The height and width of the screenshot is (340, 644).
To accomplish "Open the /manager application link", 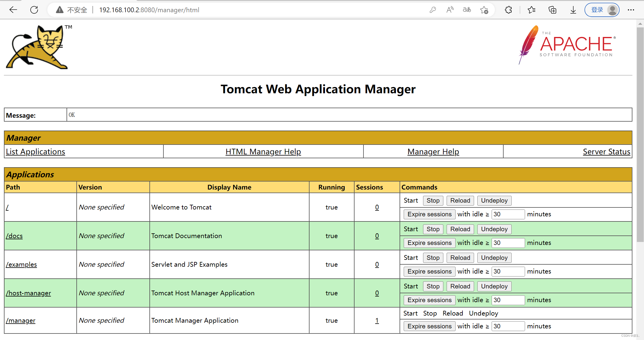I will [21, 320].
